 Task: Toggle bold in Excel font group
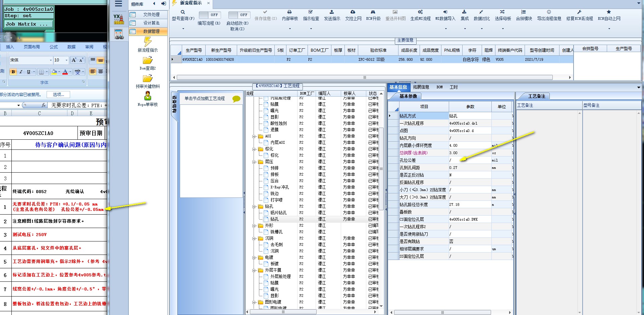click(x=13, y=72)
